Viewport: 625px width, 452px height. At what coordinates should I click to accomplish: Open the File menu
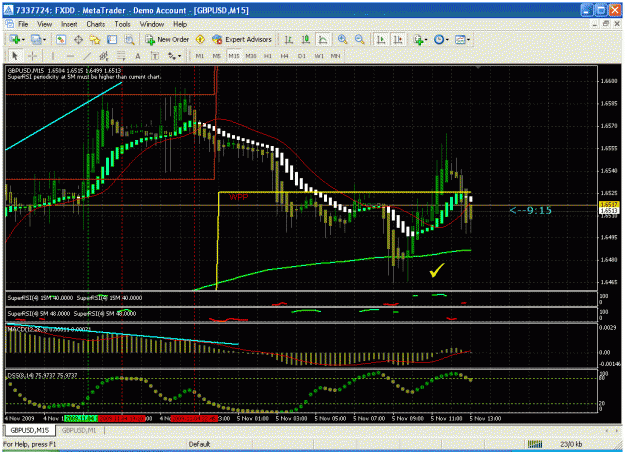[23, 24]
